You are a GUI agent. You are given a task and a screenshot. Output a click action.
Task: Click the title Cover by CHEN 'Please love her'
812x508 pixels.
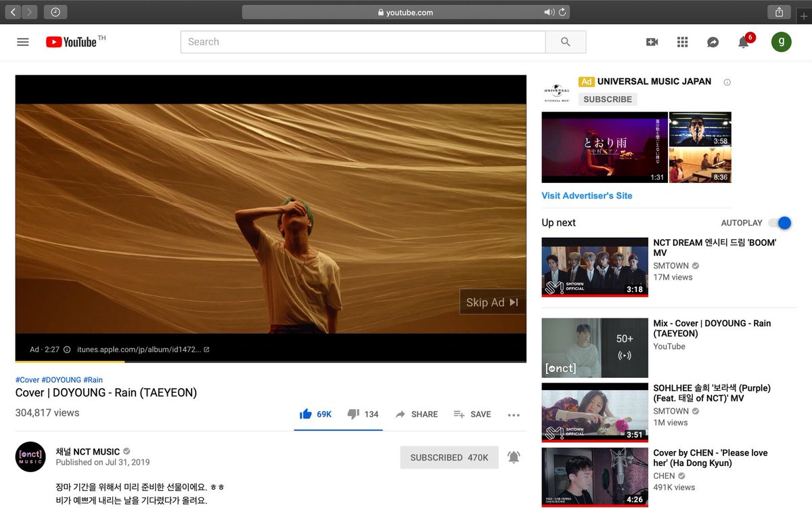[x=710, y=458]
